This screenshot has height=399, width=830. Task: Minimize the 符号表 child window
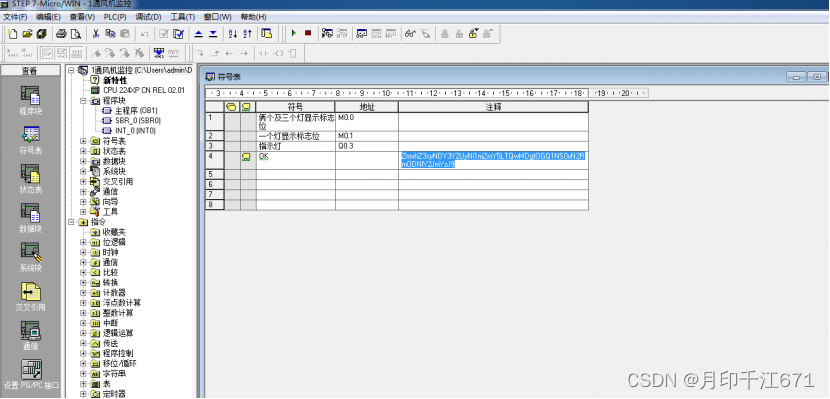point(795,77)
